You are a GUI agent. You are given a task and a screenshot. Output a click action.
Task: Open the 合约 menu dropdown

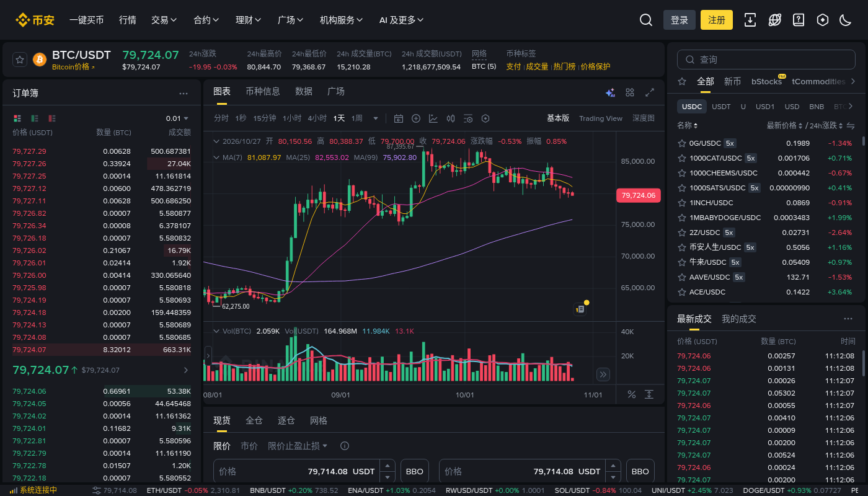pyautogui.click(x=206, y=20)
